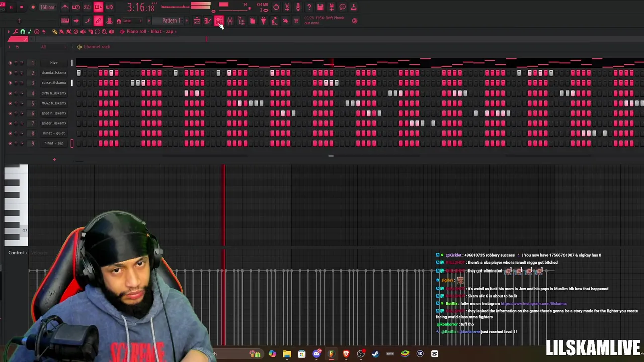Select the sped h..lskamx channel button
Image resolution: width=644 pixels, height=362 pixels.
(54, 113)
